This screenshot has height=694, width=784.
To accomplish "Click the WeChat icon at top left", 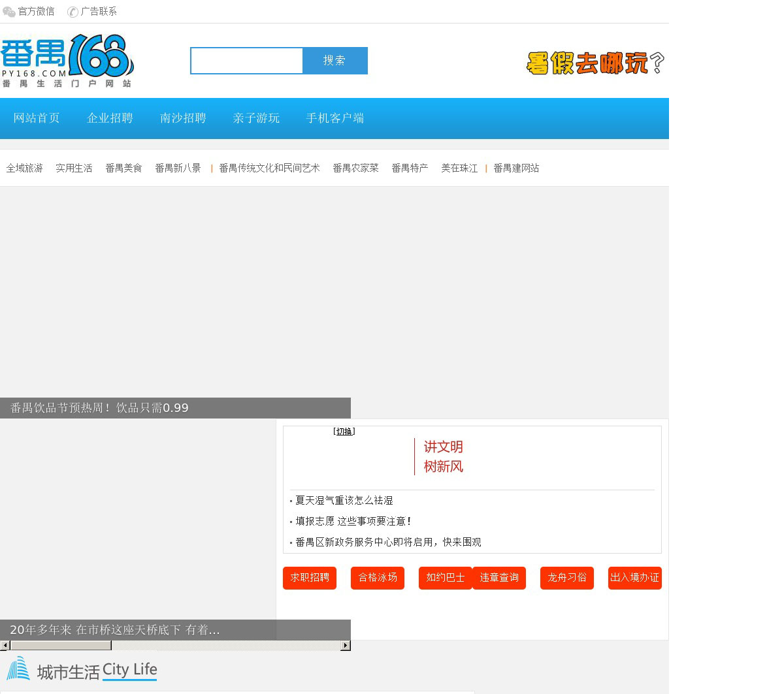I will pos(9,12).
